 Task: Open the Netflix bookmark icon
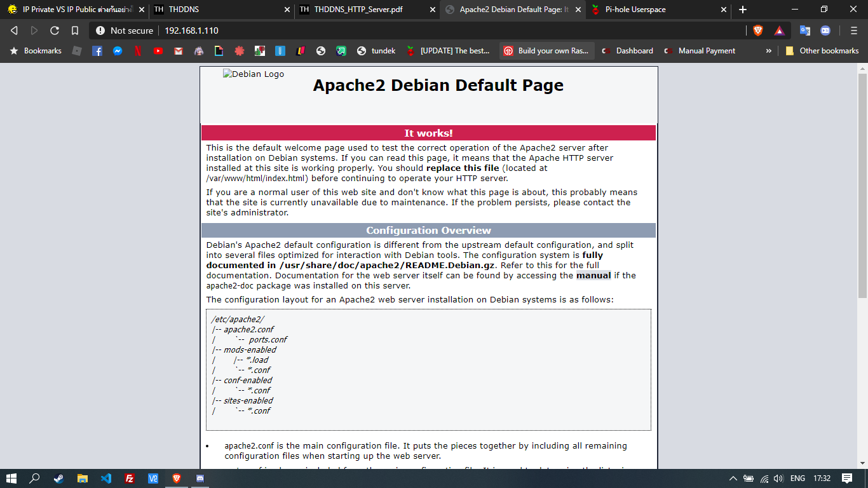pyautogui.click(x=138, y=51)
